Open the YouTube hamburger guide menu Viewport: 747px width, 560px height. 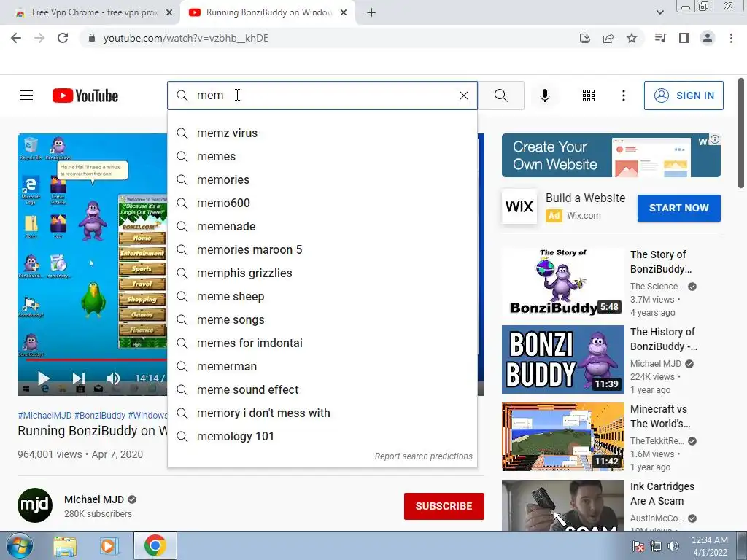tap(26, 96)
